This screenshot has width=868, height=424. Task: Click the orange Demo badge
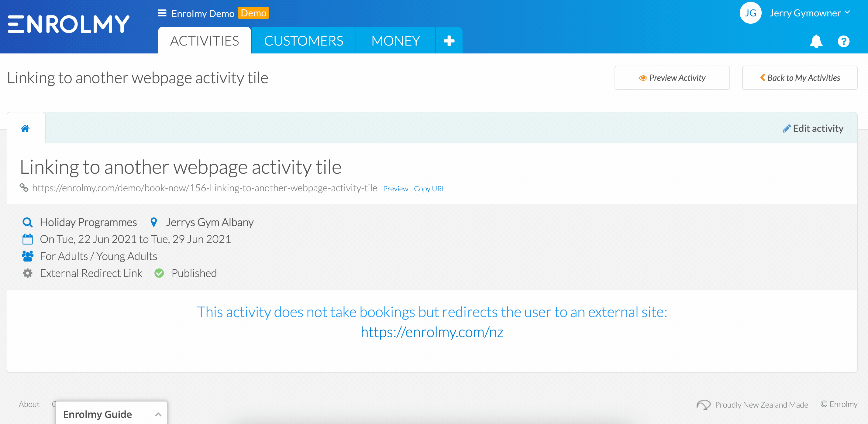(253, 13)
